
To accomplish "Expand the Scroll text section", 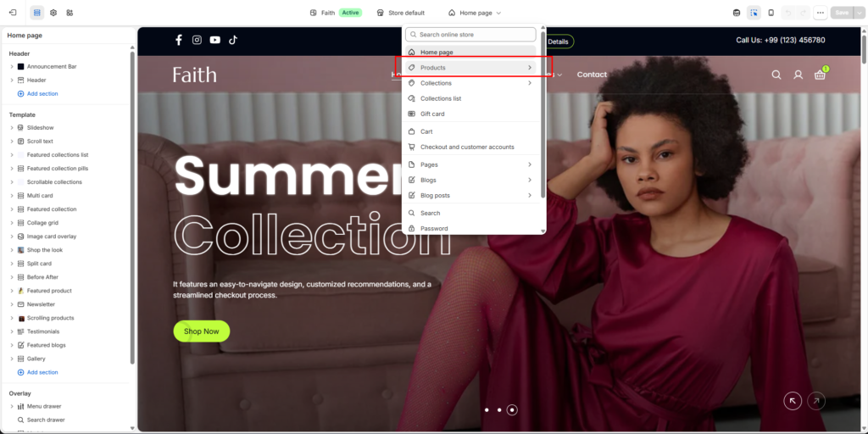I will pos(12,142).
